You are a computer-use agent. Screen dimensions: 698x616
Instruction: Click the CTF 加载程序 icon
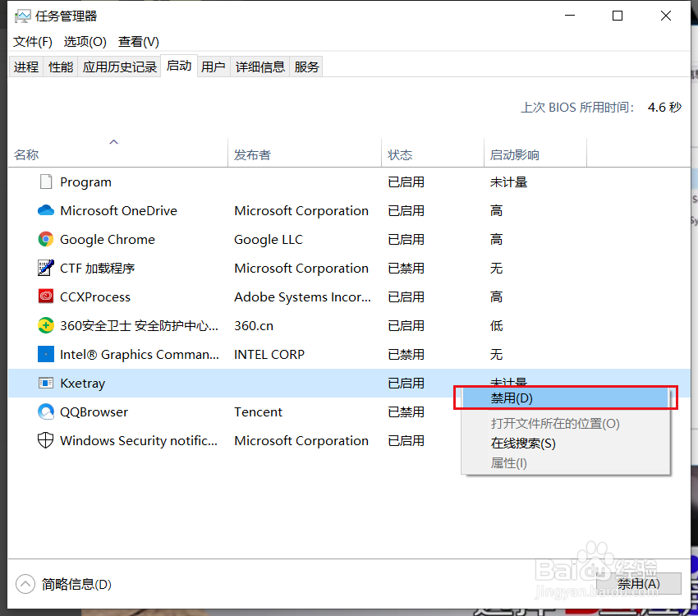47,268
